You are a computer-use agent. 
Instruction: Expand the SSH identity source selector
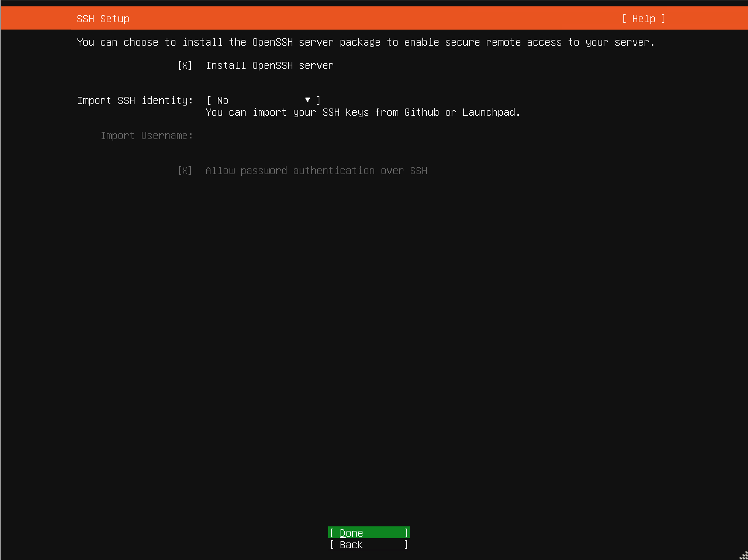tap(262, 100)
